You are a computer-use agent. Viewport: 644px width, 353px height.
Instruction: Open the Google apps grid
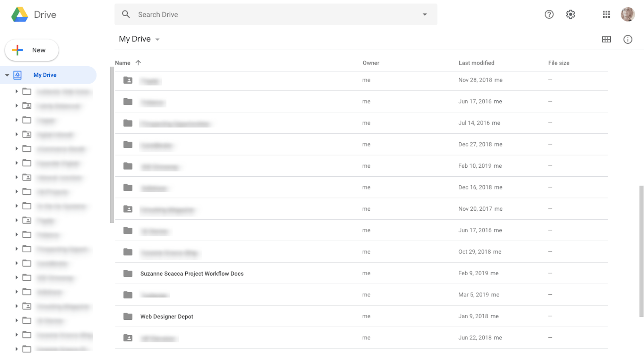606,14
